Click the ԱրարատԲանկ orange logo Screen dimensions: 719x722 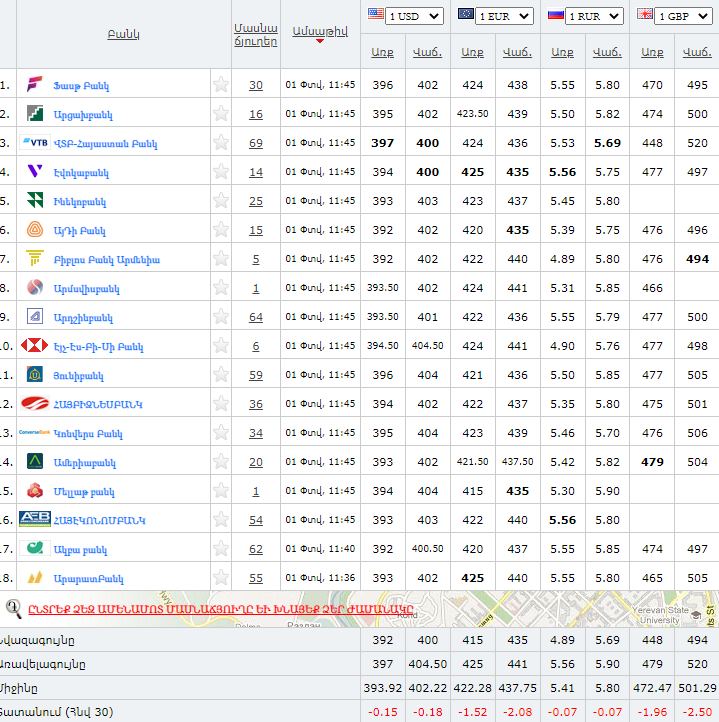click(x=35, y=577)
